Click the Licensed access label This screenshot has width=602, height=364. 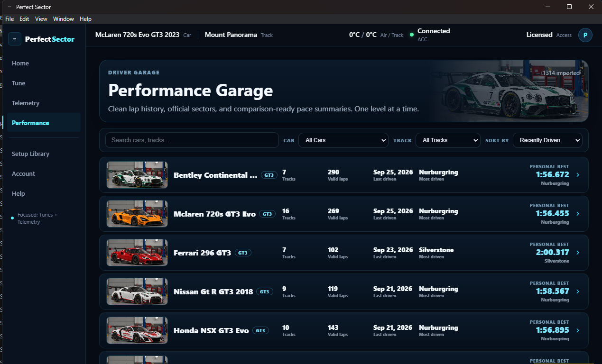(539, 35)
